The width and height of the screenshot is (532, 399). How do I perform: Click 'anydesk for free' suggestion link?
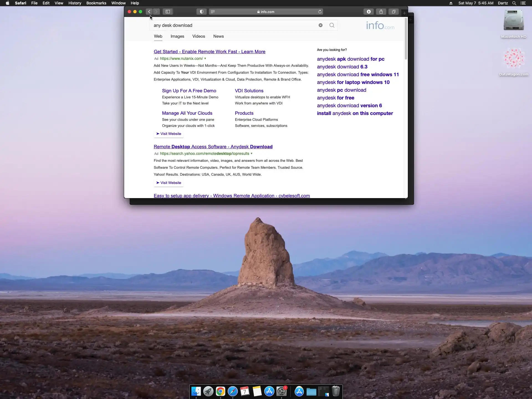[336, 98]
